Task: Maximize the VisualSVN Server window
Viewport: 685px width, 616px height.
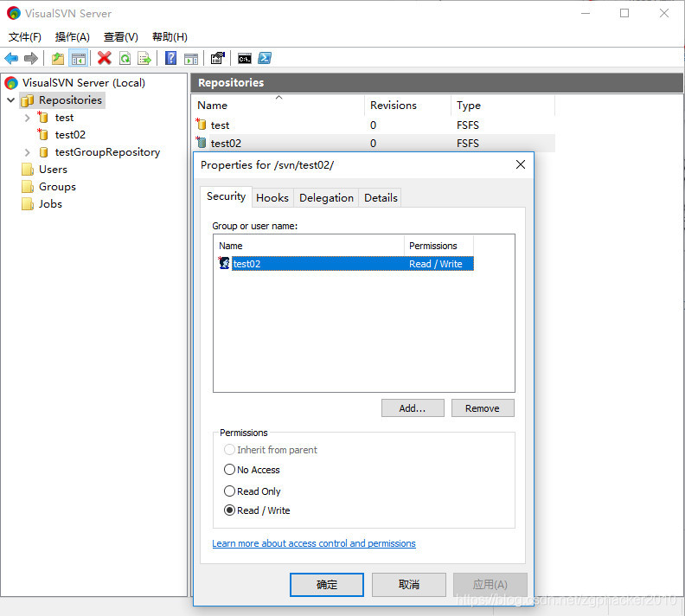Action: coord(624,13)
